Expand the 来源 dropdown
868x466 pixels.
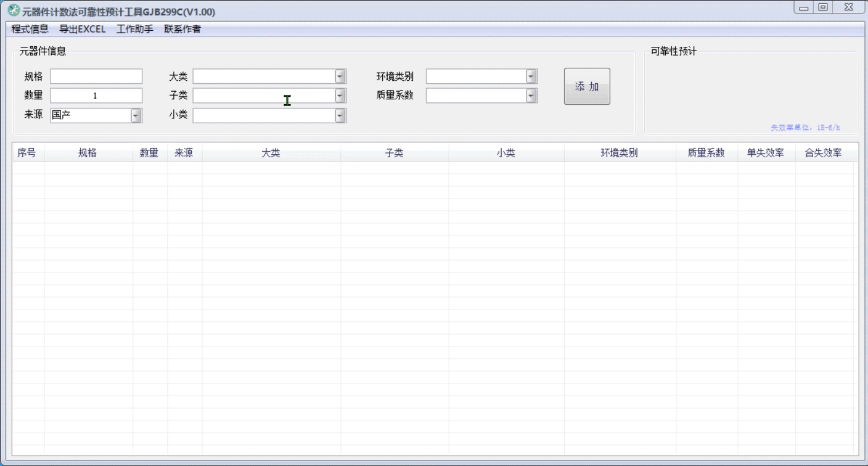(x=136, y=115)
